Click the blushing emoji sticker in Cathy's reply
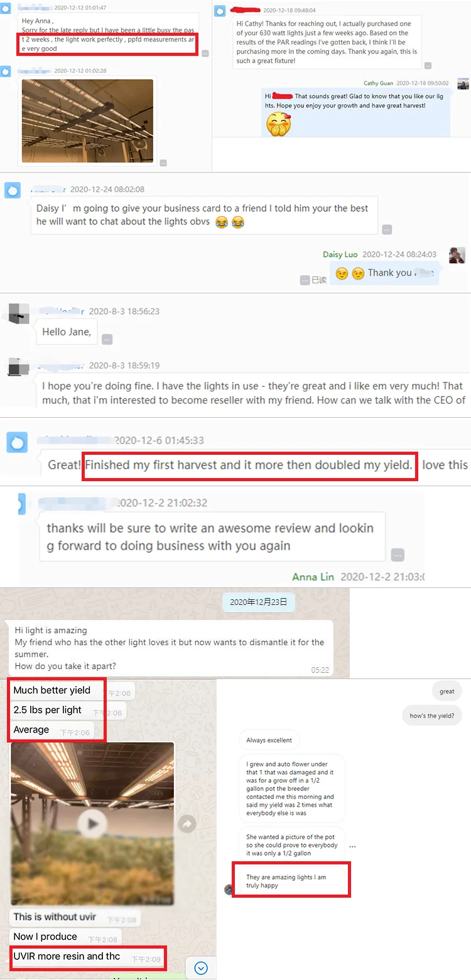Screen dimensions: 471x980 point(279,124)
